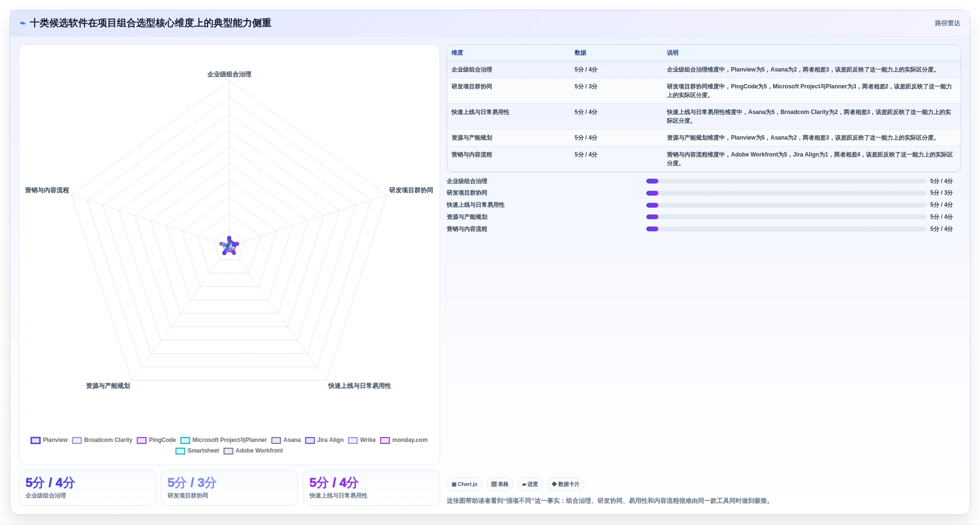Click the 数据卡片 tag
Screen dimensions: 980x525
566,484
